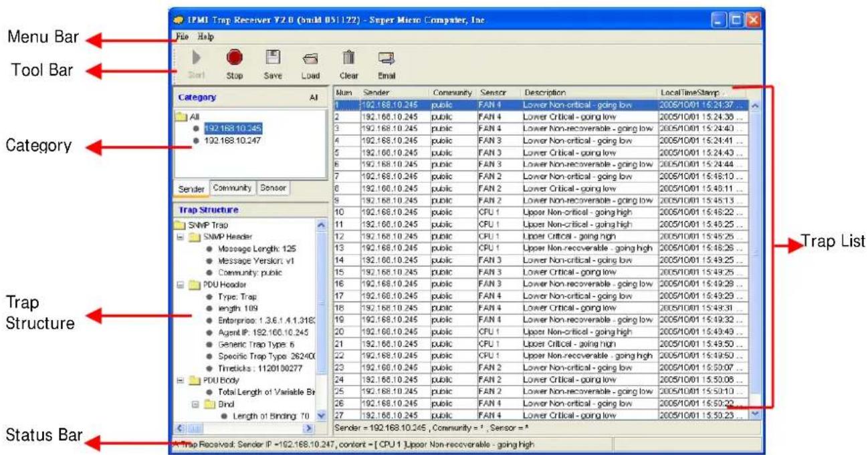Select trap row number 5 in the list
This screenshot has width=868, height=455.
click(x=540, y=152)
